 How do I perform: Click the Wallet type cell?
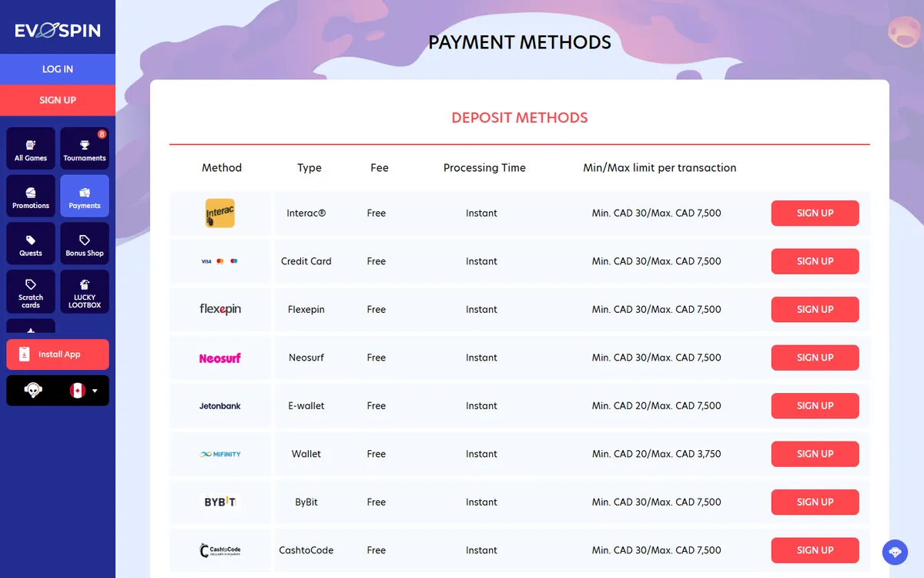click(x=306, y=454)
